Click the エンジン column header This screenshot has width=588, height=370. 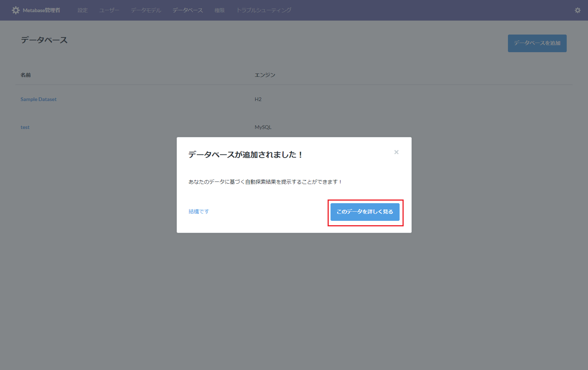click(x=265, y=75)
